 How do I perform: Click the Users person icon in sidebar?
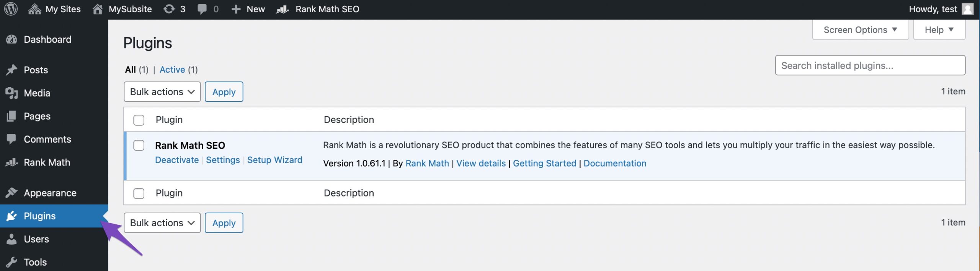point(11,239)
